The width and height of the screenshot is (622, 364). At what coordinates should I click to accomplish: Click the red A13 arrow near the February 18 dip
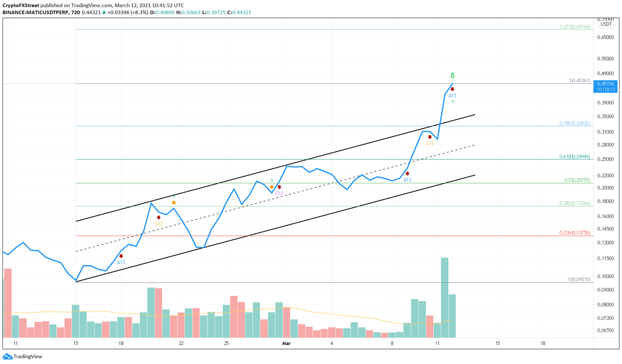121,256
